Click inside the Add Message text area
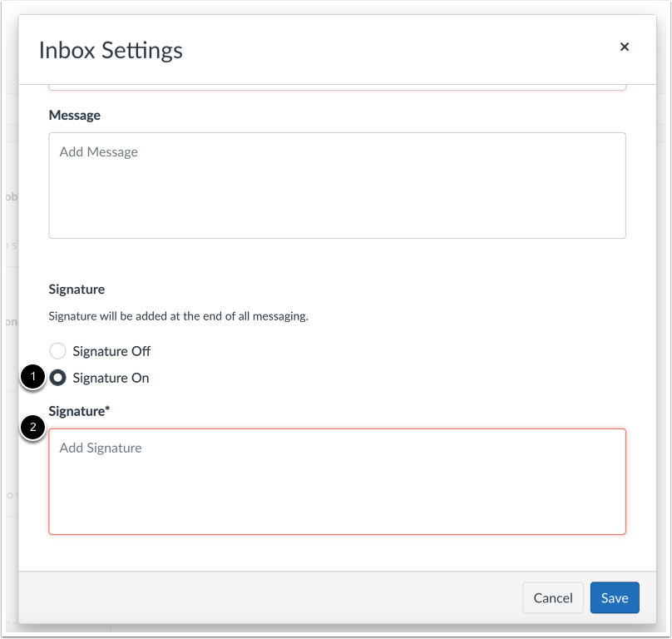The width and height of the screenshot is (672, 639). coord(337,183)
